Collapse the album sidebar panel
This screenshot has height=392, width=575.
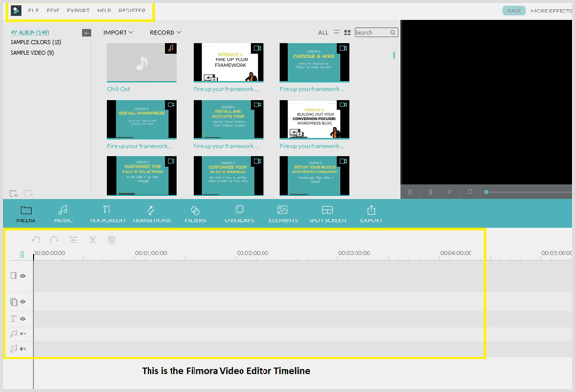pos(86,33)
